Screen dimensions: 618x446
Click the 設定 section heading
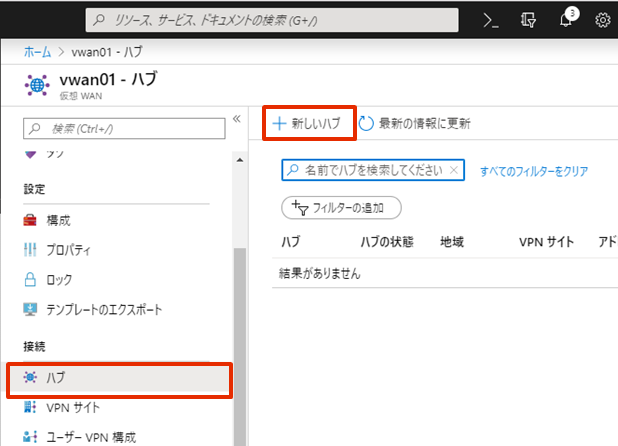34,189
